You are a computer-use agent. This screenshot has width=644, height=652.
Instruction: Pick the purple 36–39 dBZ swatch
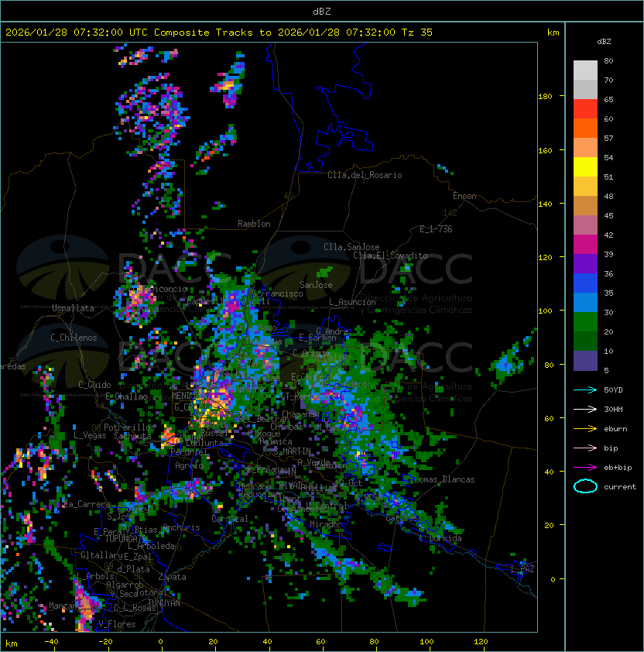585,263
